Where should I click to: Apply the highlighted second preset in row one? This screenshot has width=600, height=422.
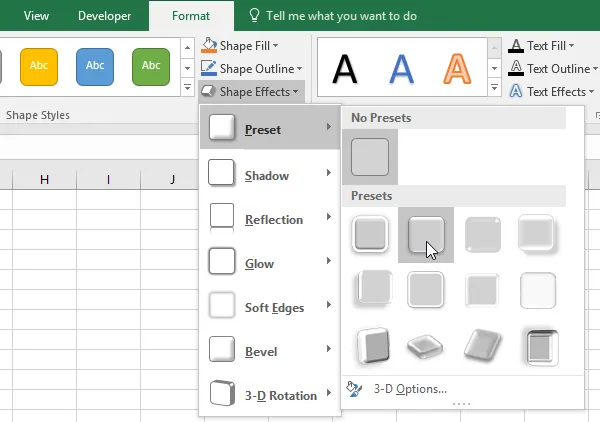(426, 235)
